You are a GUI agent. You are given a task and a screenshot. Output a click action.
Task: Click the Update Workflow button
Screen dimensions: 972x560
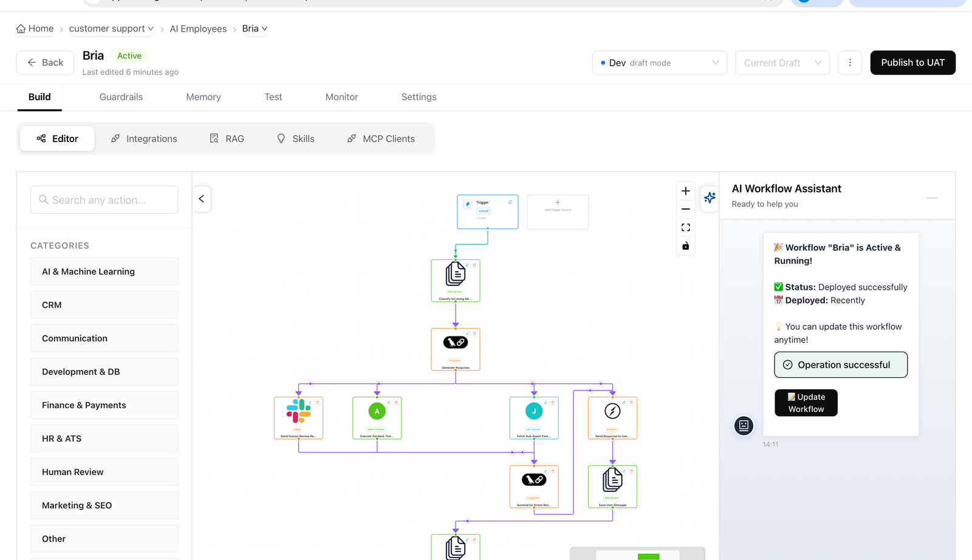pyautogui.click(x=806, y=403)
